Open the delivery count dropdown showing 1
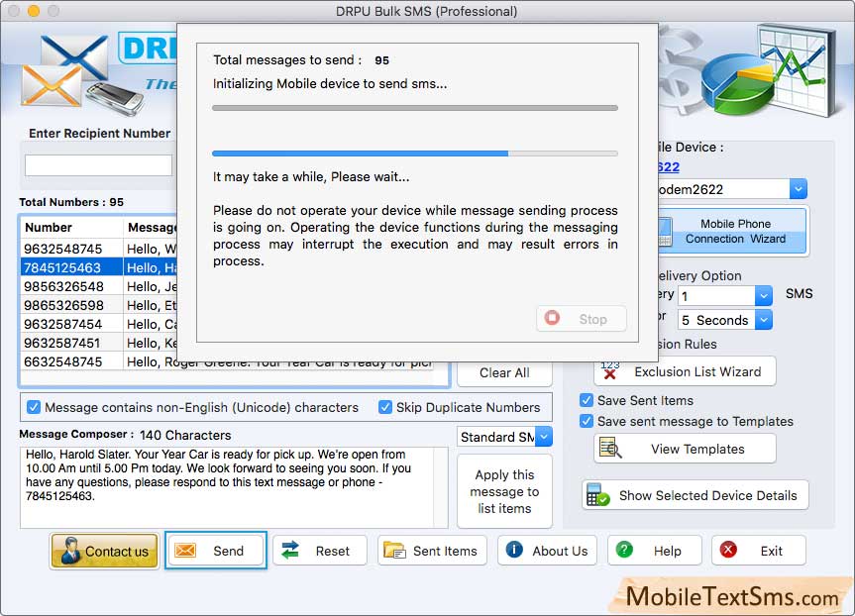 click(764, 295)
